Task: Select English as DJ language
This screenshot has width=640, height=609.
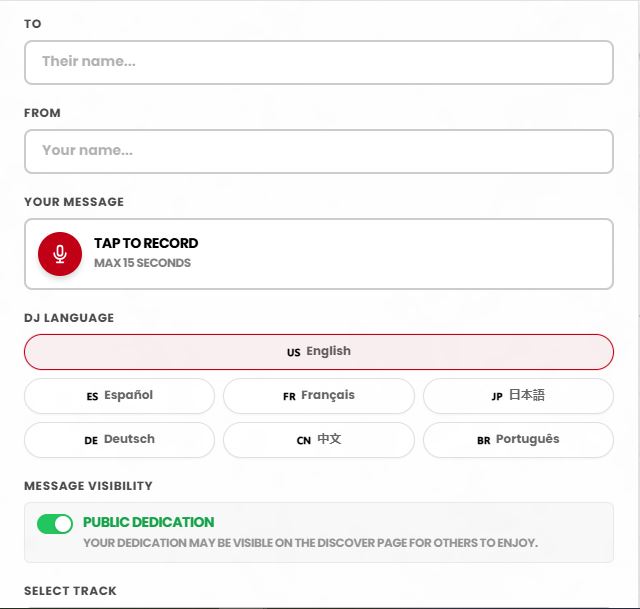Action: point(318,352)
